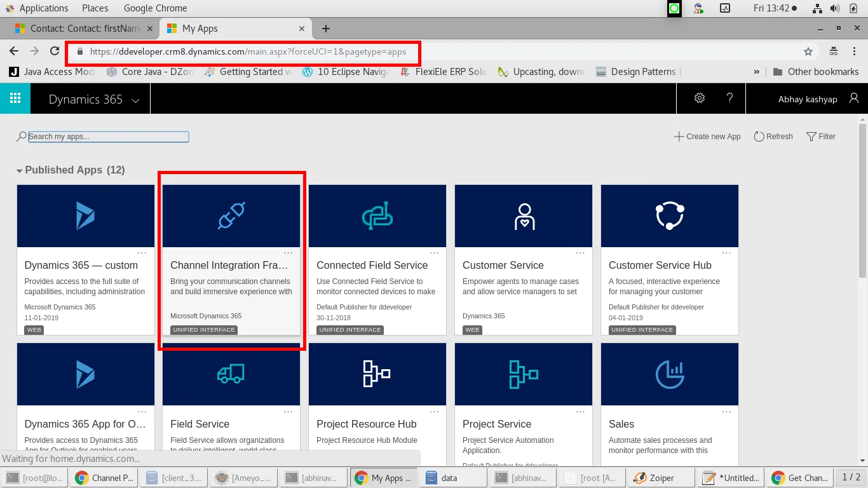The width and height of the screenshot is (868, 488).
Task: Expand the Dynamics 365 navigation dropdown
Action: 135,100
